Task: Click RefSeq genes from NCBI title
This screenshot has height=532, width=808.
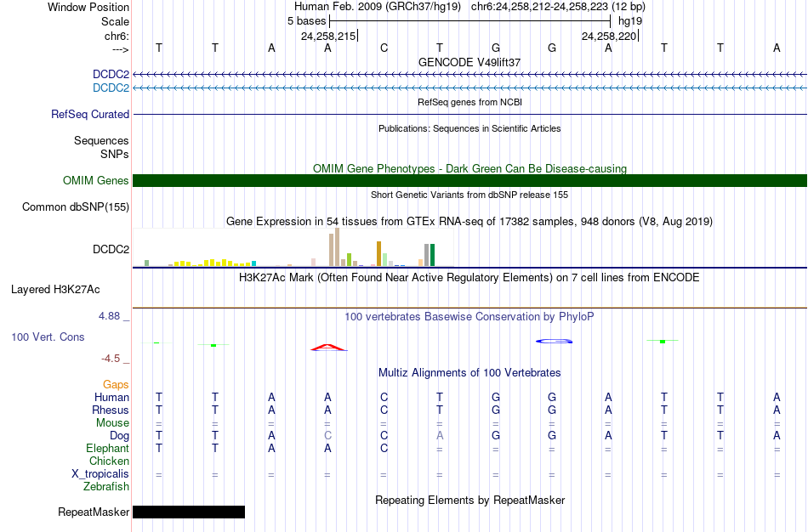Action: coord(470,102)
